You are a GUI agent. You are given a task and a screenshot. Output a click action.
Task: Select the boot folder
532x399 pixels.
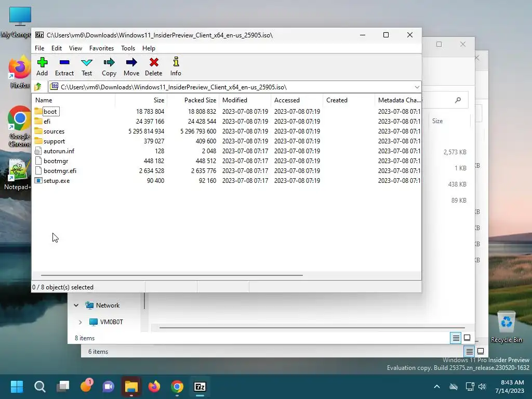tap(50, 112)
